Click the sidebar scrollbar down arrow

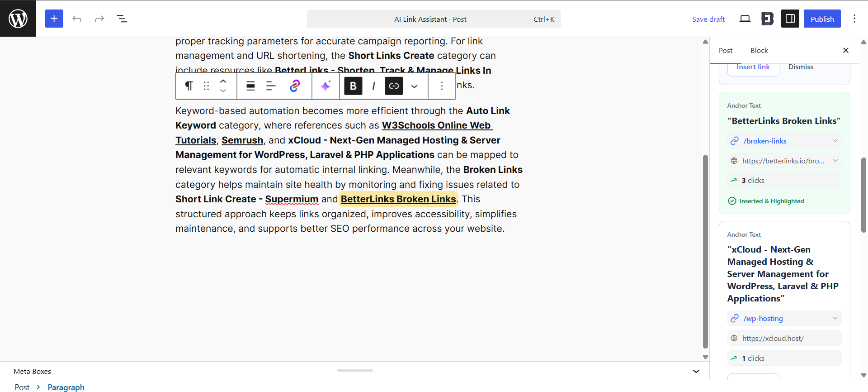pyautogui.click(x=863, y=375)
